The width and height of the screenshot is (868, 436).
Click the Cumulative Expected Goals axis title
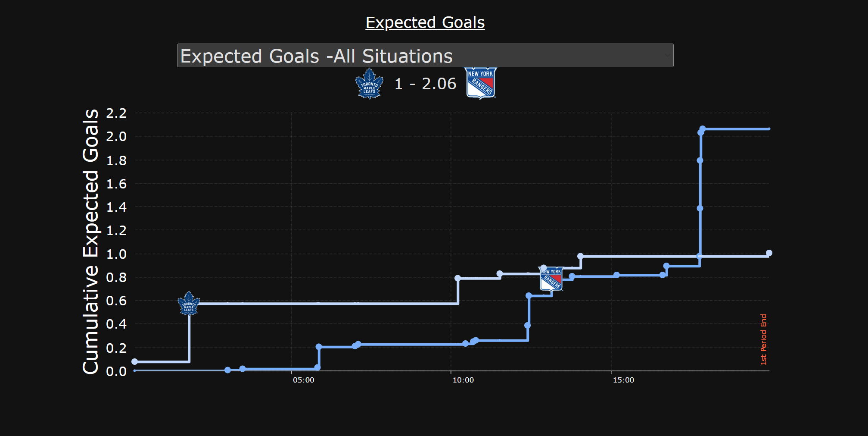(x=90, y=242)
